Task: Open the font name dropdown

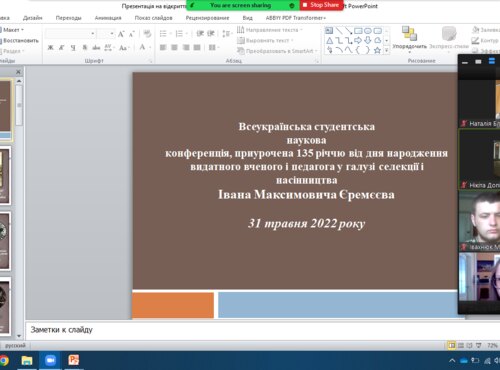Action: pos(93,34)
